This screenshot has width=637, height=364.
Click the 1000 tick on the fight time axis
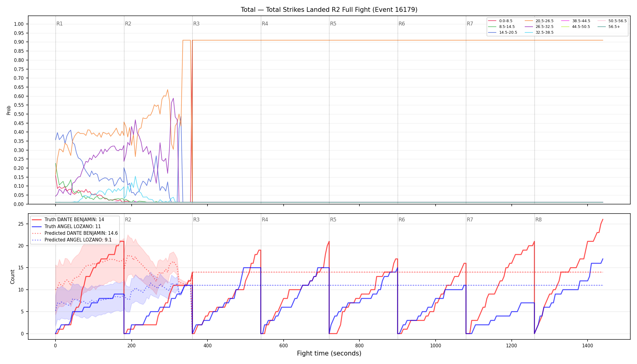click(x=436, y=345)
